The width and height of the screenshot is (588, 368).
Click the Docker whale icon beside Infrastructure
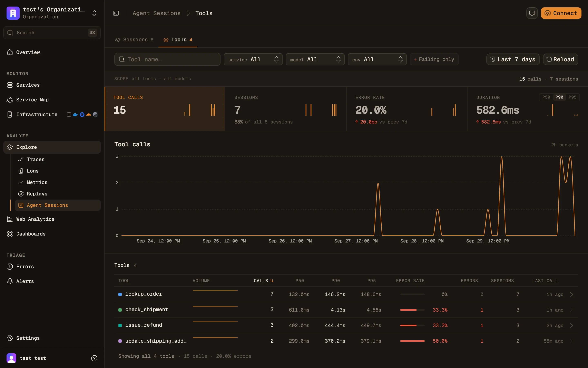point(75,114)
